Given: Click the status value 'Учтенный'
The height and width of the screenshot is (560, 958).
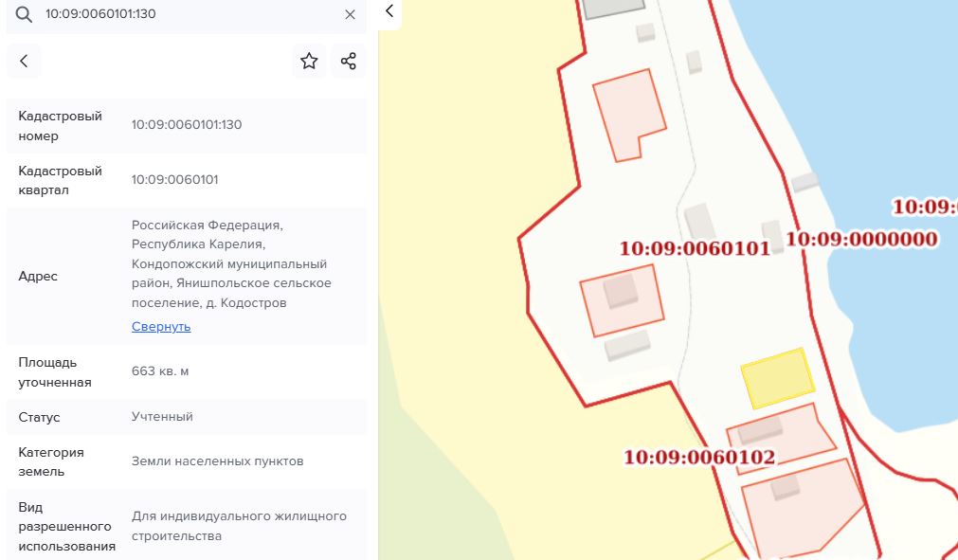Looking at the screenshot, I should pyautogui.click(x=162, y=417).
